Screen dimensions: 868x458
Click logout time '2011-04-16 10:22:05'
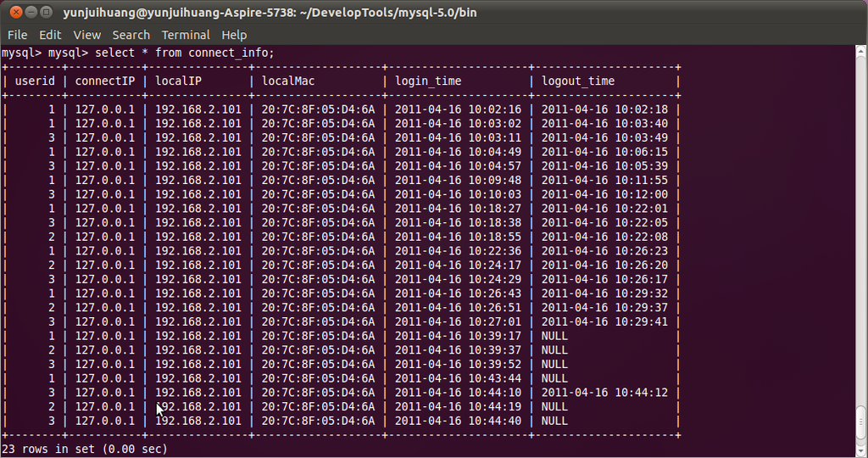[x=604, y=222]
